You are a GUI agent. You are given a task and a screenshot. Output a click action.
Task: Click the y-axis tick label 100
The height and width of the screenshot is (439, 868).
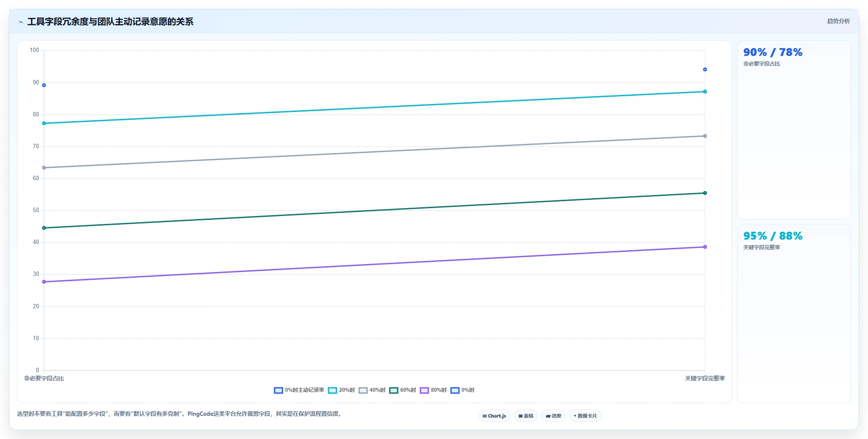(x=35, y=50)
